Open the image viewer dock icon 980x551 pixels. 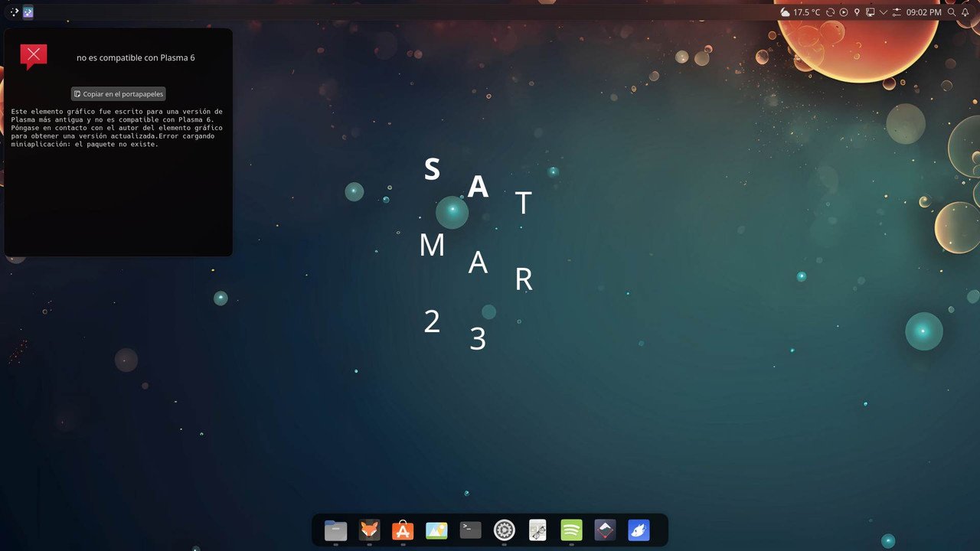click(x=436, y=530)
